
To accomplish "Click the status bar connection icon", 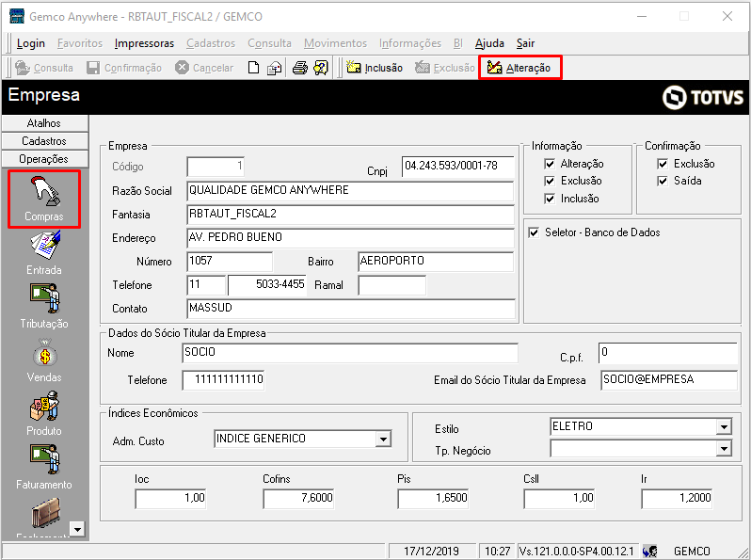I will (650, 552).
